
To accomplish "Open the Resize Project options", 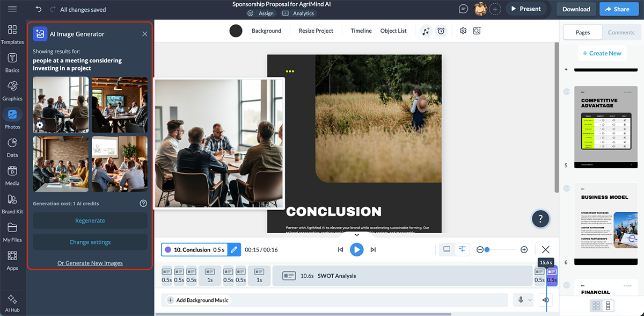I will point(315,31).
